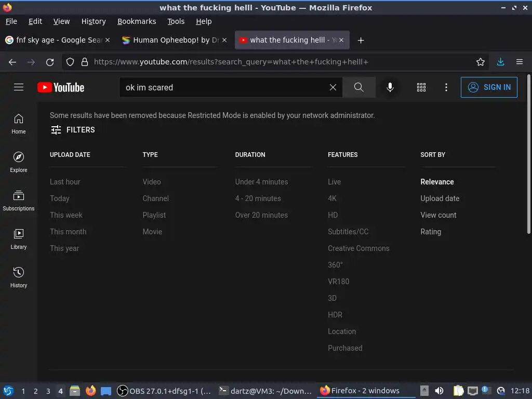This screenshot has height=399, width=532.
Task: Open the Firefox application hamburger menu
Action: coord(520,62)
